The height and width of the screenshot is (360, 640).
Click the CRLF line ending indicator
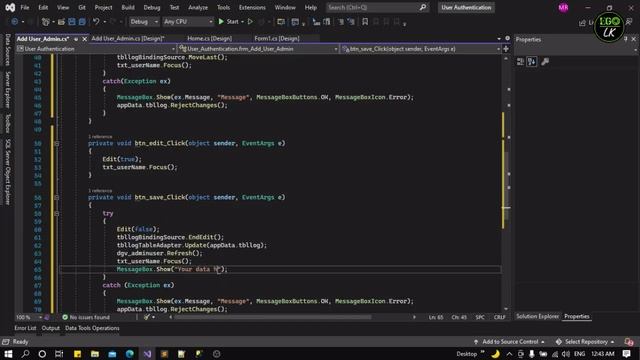500,317
